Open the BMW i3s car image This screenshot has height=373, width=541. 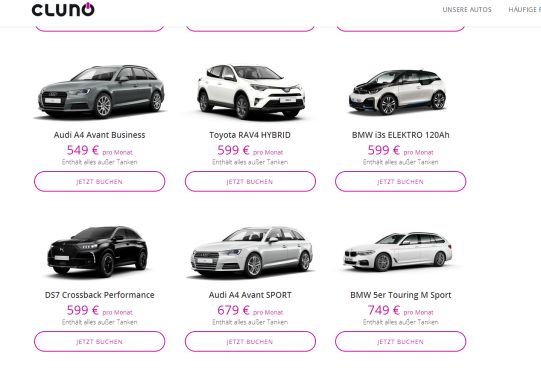[397, 92]
